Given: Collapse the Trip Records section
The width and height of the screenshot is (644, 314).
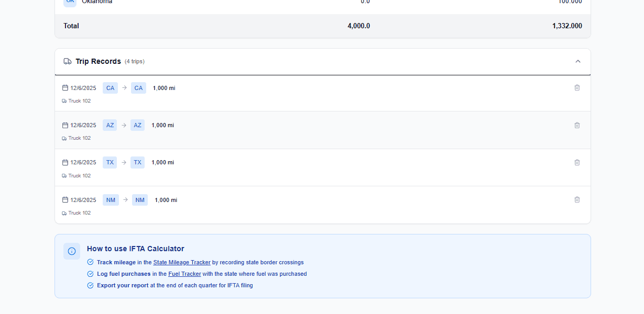Looking at the screenshot, I should pos(578,61).
